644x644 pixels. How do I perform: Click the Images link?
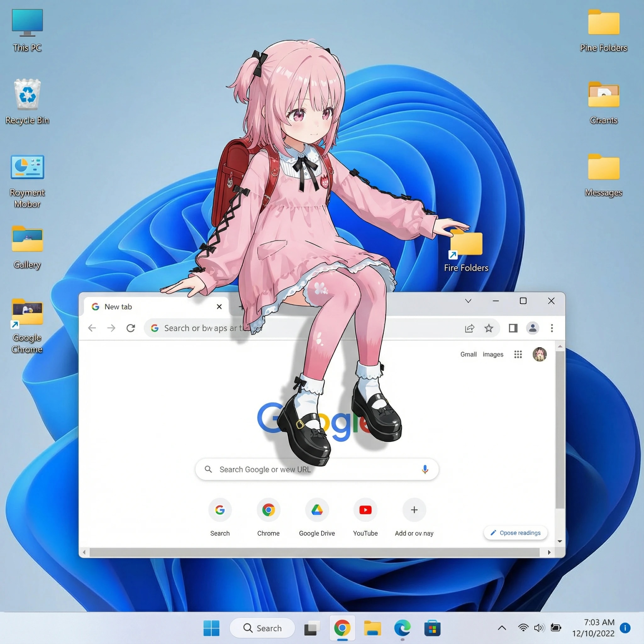493,354
